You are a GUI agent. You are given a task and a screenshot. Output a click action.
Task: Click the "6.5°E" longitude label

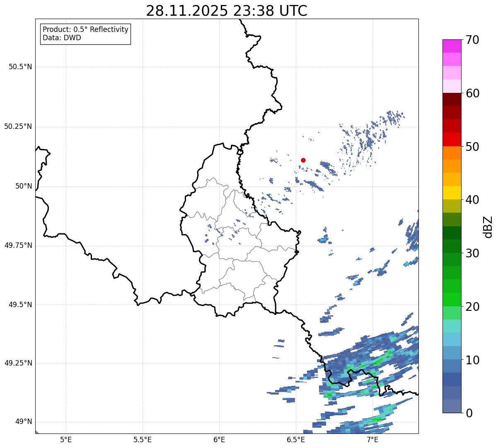click(x=296, y=439)
